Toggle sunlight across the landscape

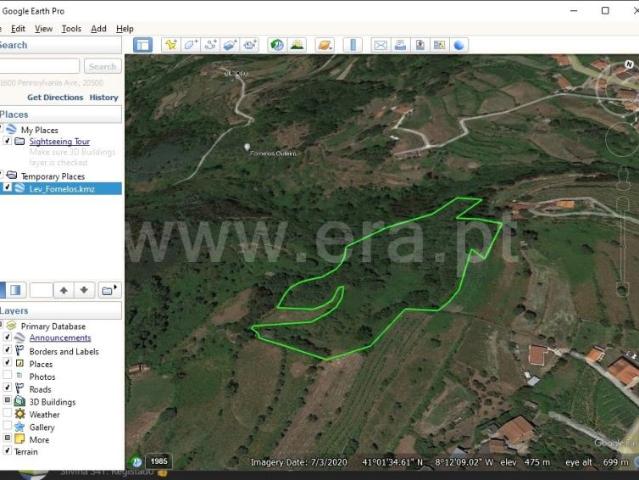pyautogui.click(x=297, y=45)
